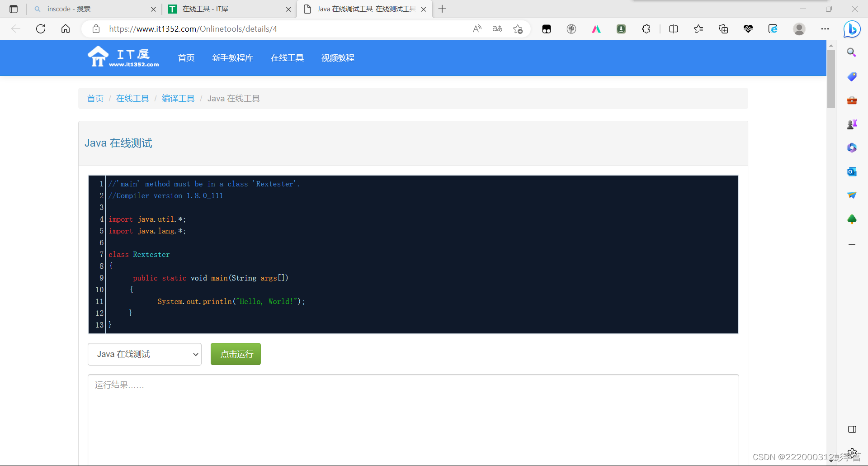Click the System.out.println code line
The width and height of the screenshot is (868, 466).
point(231,302)
